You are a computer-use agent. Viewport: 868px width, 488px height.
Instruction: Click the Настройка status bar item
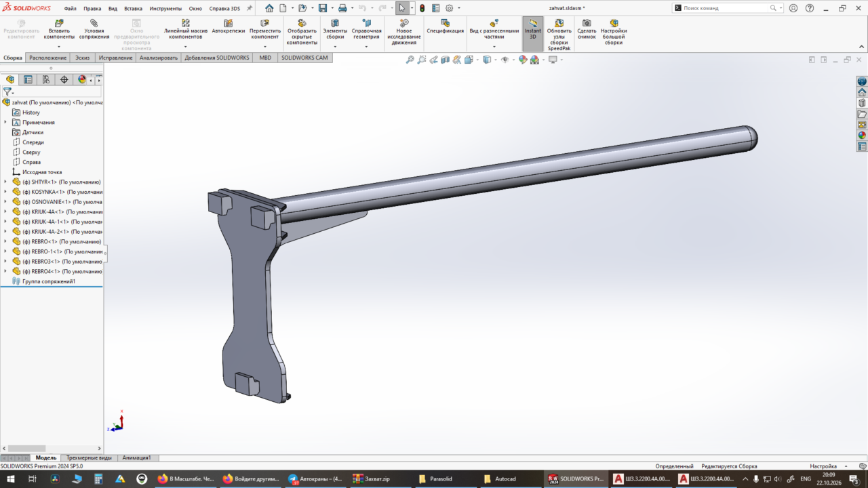[823, 466]
